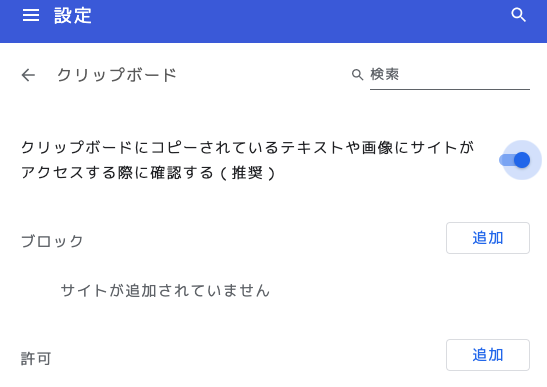
Task: Click the underline of the 検索 field
Action: [x=450, y=89]
